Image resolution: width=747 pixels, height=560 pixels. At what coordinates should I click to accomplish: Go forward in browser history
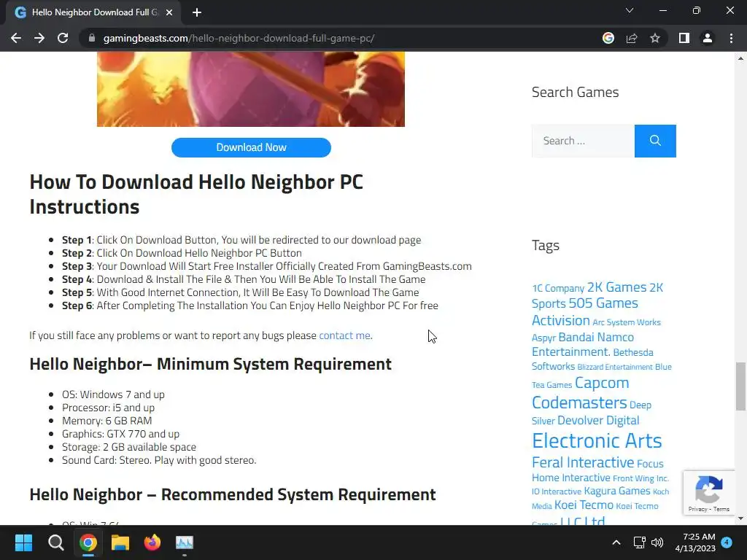click(39, 38)
